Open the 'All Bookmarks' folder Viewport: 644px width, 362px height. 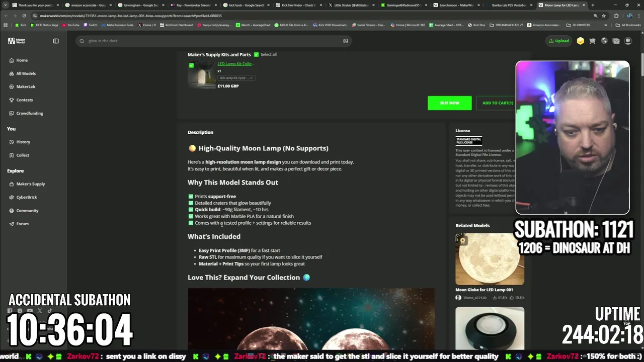(628, 25)
